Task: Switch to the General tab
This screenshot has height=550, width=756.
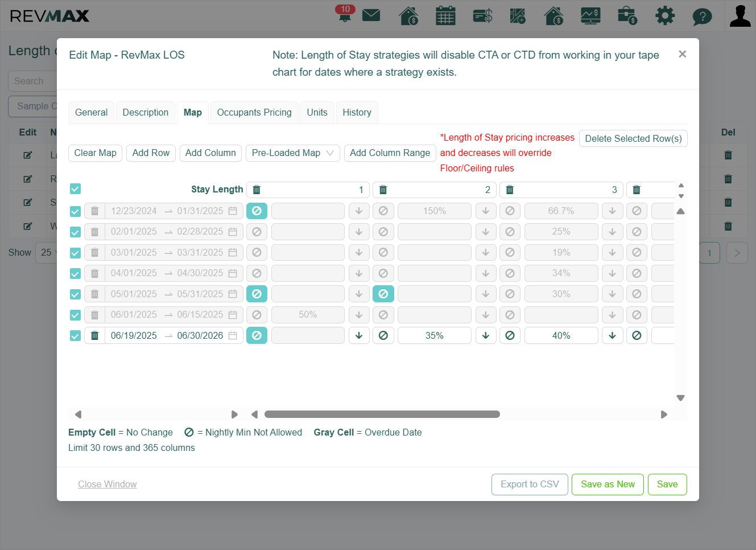Action: 91,113
